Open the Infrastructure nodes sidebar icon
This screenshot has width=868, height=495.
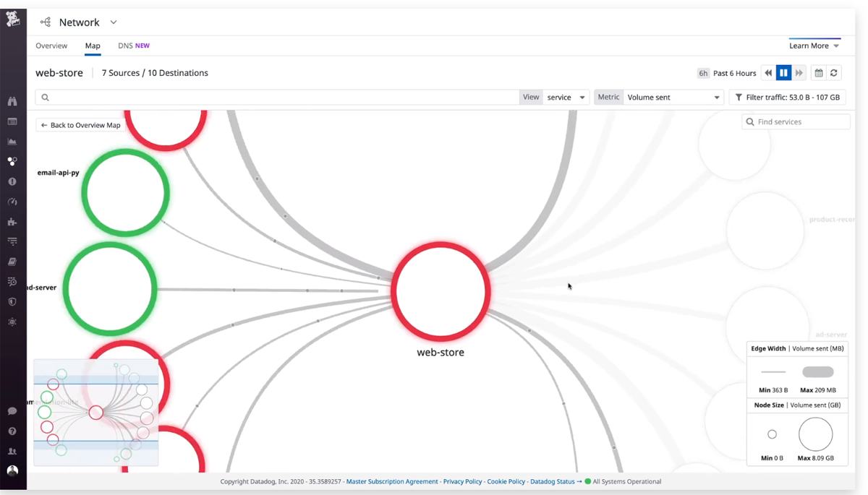pos(12,162)
